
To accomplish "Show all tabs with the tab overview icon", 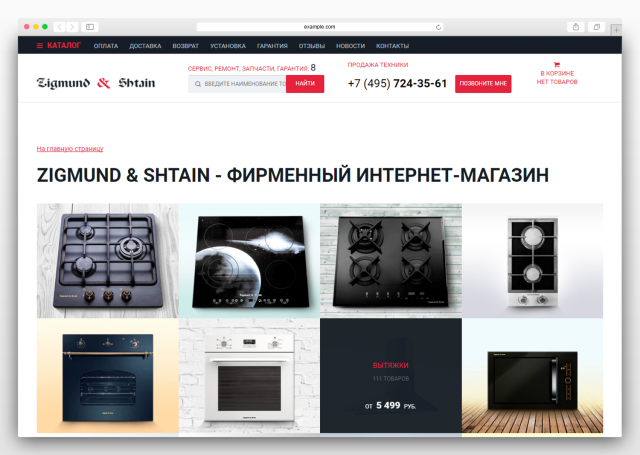I will tap(596, 27).
